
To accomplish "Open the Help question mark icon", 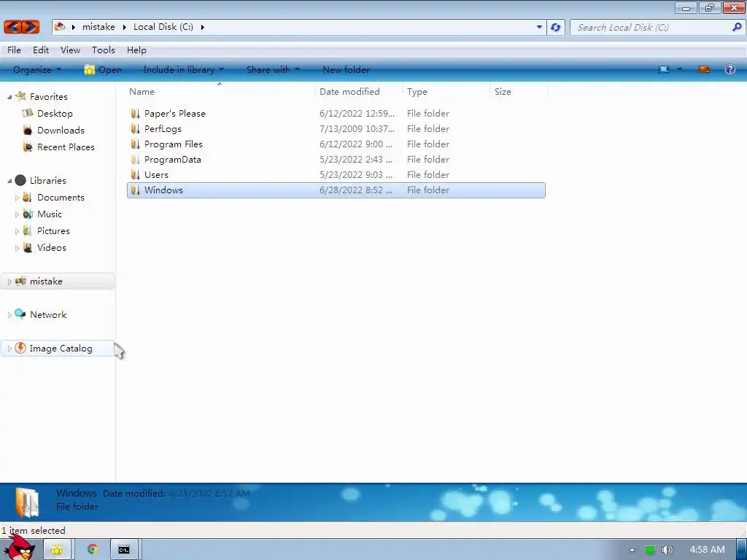I will 729,69.
